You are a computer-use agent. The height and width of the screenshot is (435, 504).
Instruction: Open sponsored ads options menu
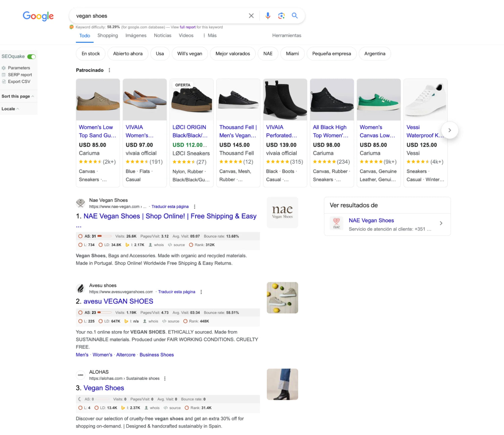109,70
